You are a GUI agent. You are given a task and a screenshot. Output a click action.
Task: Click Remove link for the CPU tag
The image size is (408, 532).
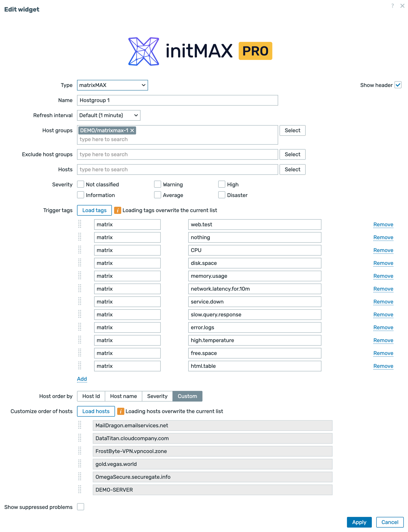(x=383, y=250)
